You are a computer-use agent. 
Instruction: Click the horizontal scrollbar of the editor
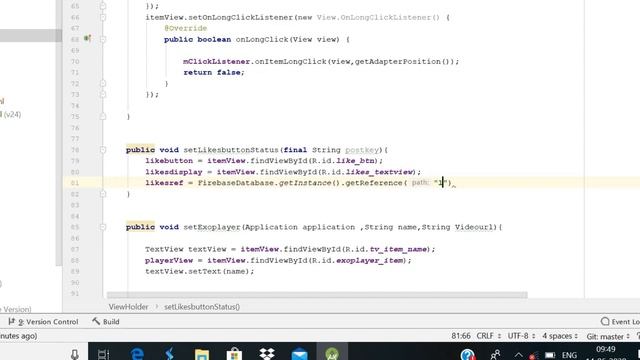317,295
